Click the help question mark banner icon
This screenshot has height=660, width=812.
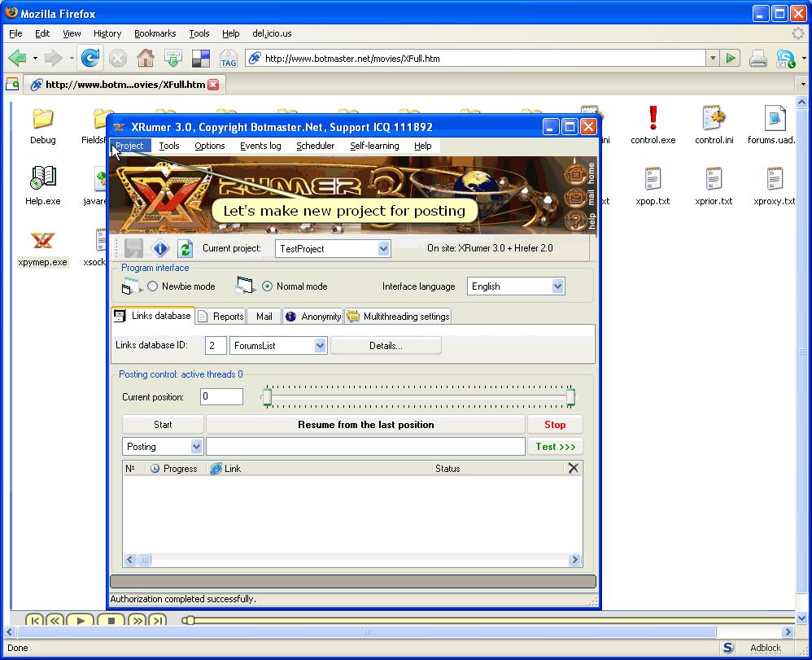[x=576, y=221]
